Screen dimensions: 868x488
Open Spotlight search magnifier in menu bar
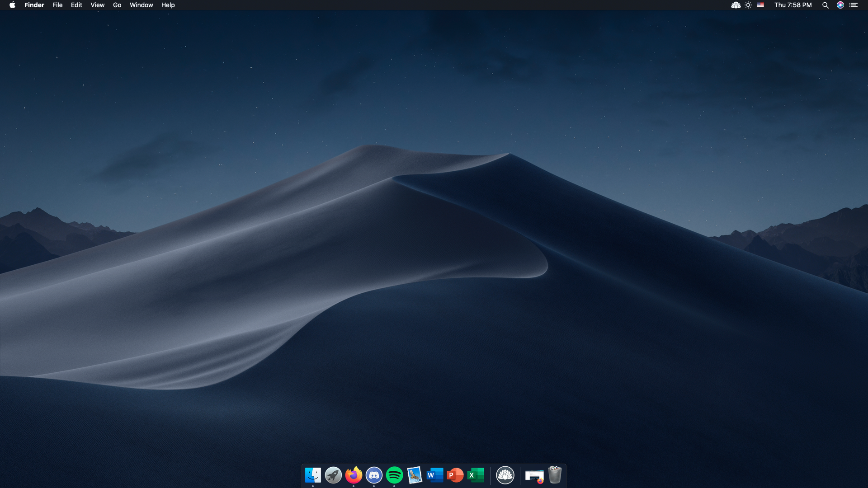coord(825,5)
